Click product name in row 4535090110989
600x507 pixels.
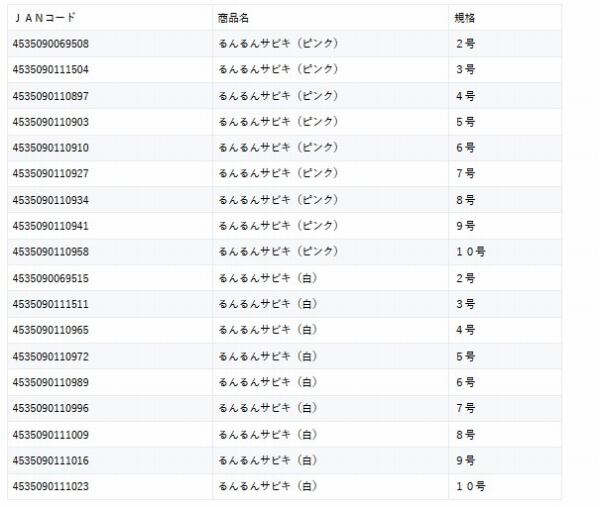(268, 382)
